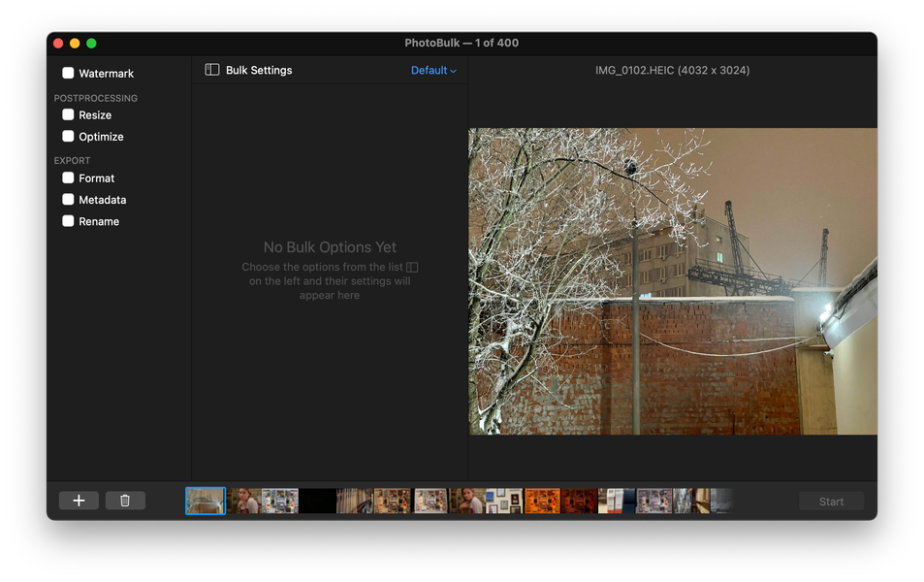The width and height of the screenshot is (924, 582).
Task: Select the first snowy tree thumbnail
Action: pyautogui.click(x=206, y=501)
